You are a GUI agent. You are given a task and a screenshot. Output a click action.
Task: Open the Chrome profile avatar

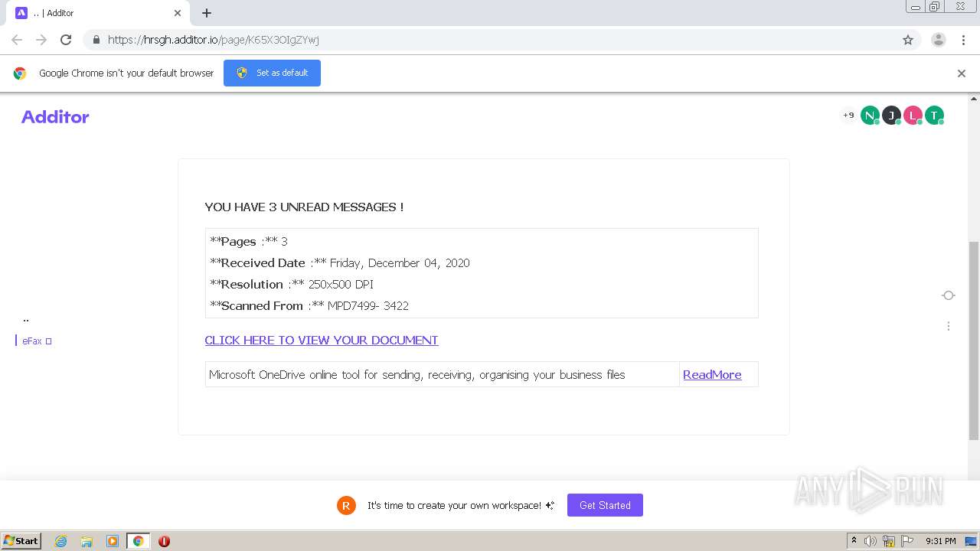point(939,40)
